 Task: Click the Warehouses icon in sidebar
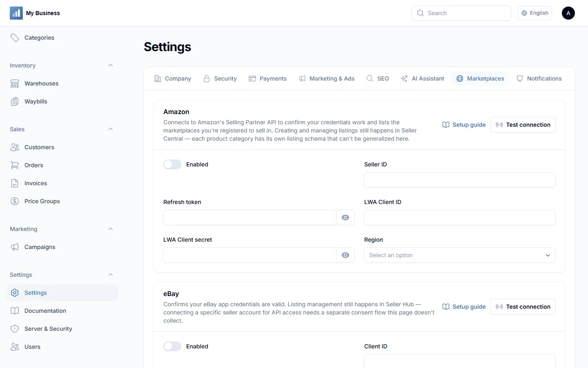(15, 83)
